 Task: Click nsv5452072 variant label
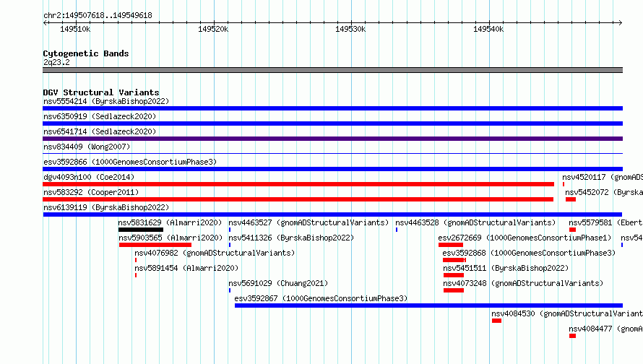pyautogui.click(x=604, y=192)
